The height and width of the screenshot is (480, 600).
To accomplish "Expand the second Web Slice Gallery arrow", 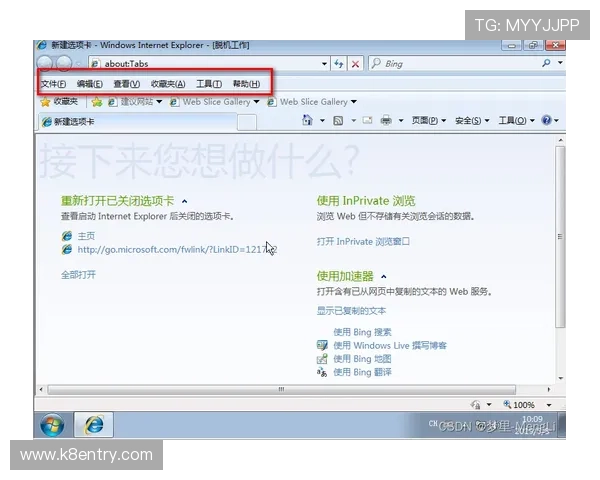I will coord(354,102).
